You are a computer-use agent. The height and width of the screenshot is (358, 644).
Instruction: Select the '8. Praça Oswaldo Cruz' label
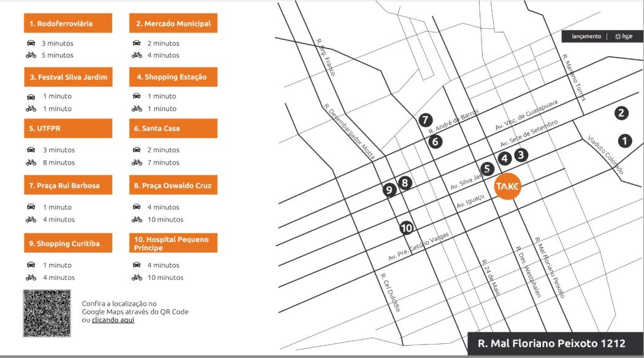[x=174, y=185]
